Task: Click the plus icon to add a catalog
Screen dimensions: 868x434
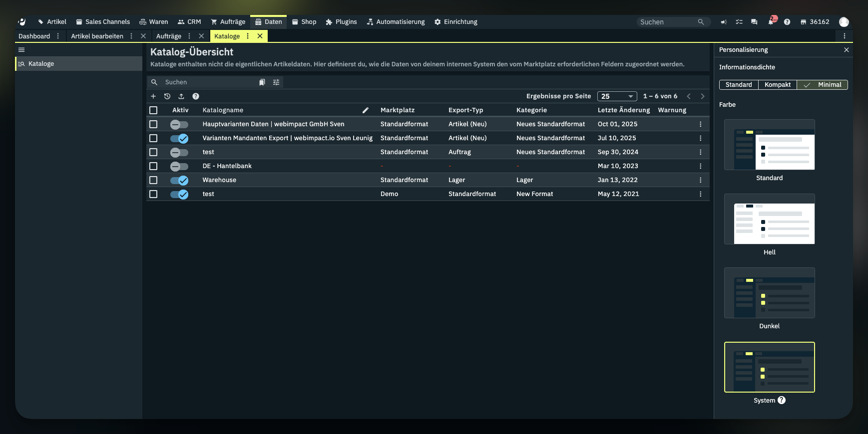Action: point(153,96)
